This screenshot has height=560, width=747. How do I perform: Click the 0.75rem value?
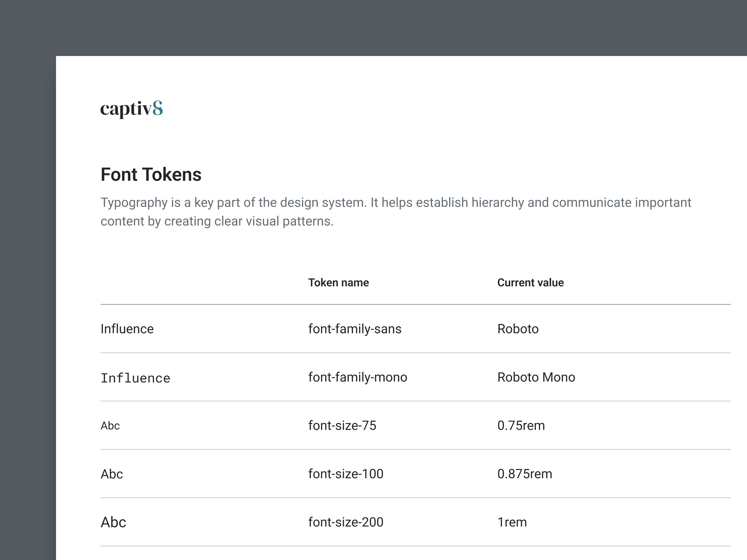tap(521, 425)
